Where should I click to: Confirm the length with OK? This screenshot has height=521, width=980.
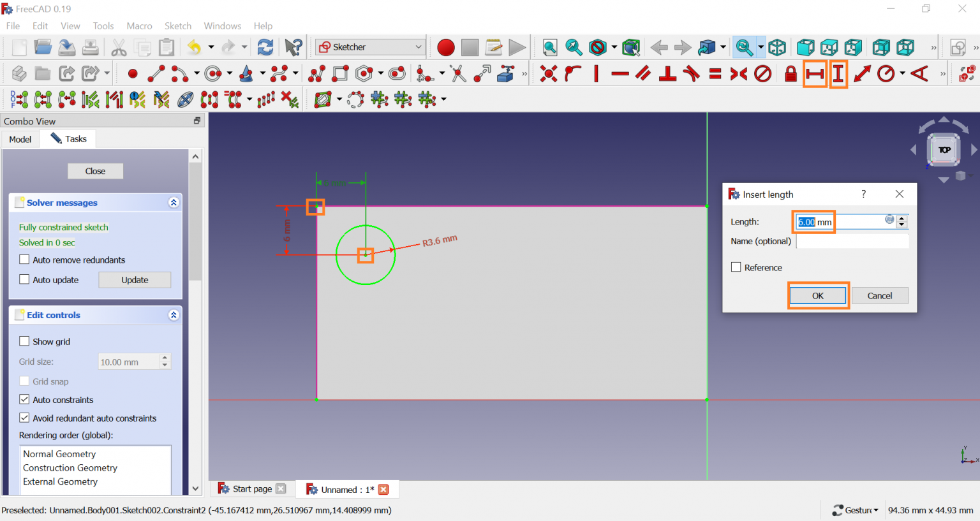[x=817, y=296]
